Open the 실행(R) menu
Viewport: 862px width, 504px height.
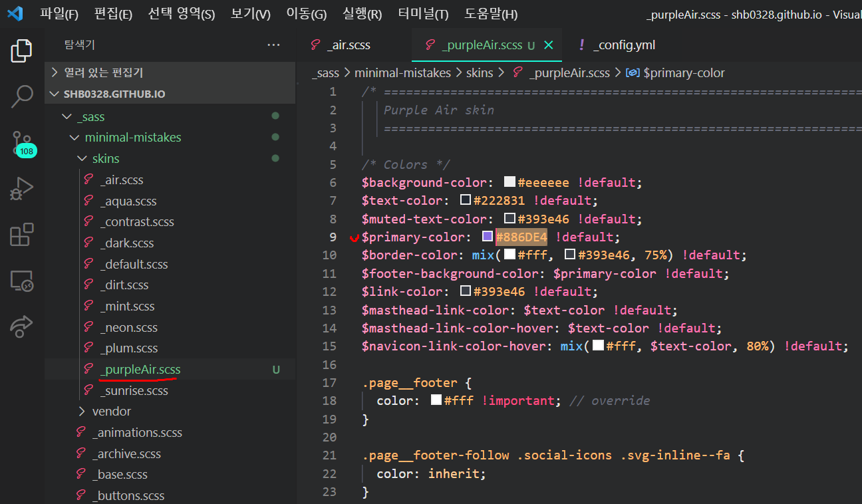click(362, 14)
